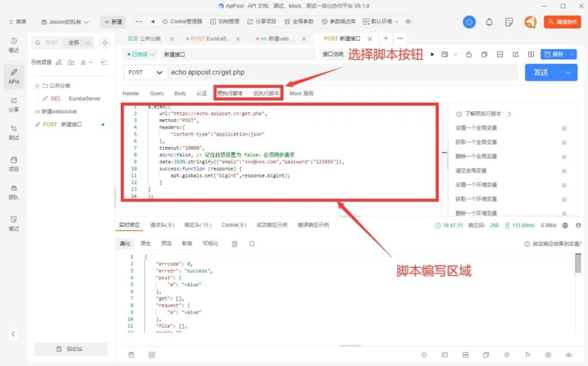Viewport: 588px width, 366px height.
Task: Expand the 发送 send button dropdown arrow
Action: [568, 72]
